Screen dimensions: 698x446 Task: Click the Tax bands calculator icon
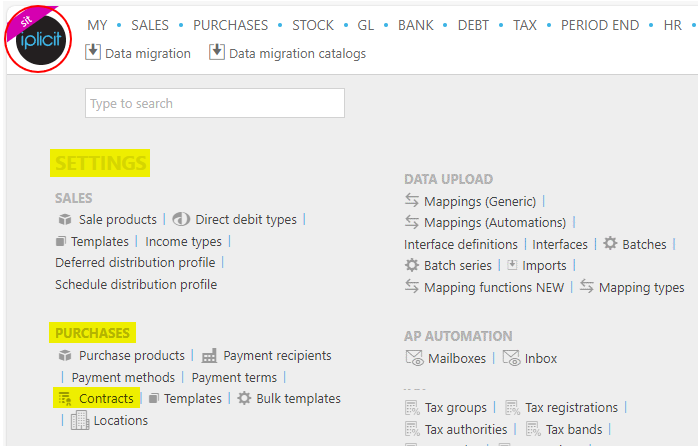click(533, 429)
